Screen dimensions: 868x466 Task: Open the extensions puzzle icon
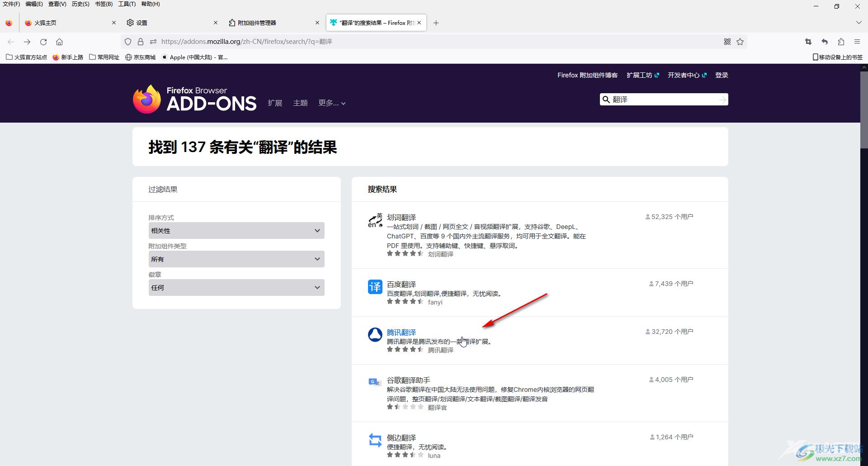[841, 42]
